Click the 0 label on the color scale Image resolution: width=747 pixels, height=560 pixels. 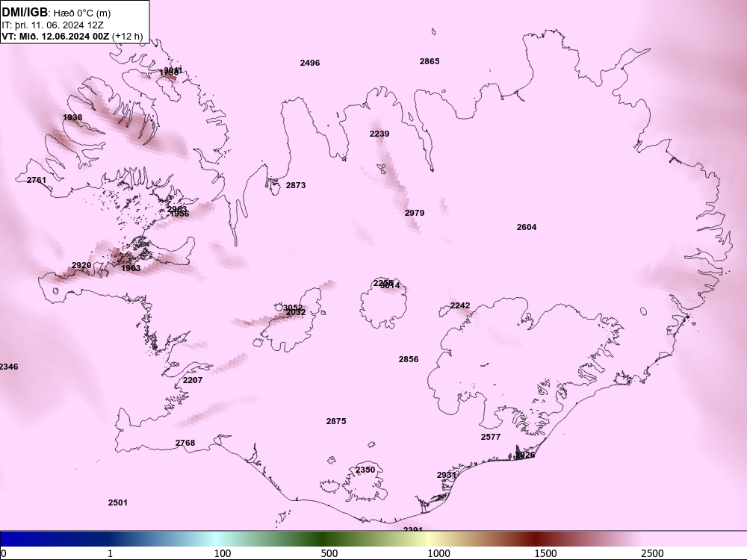4,553
